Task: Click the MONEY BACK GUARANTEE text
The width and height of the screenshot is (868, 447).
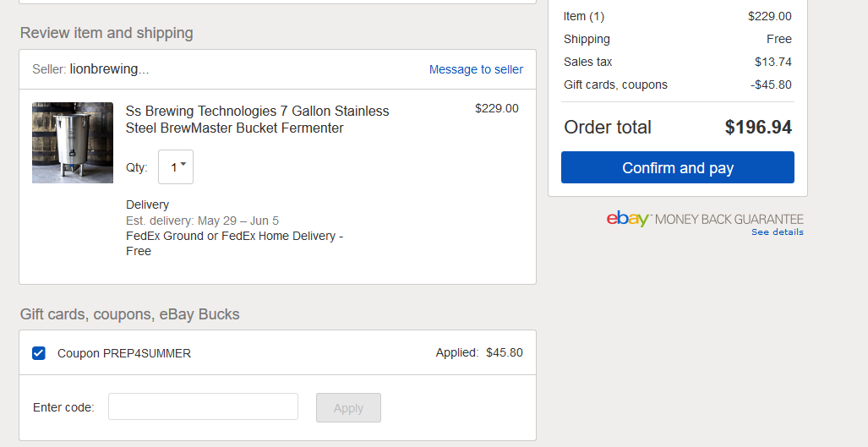Action: (729, 220)
